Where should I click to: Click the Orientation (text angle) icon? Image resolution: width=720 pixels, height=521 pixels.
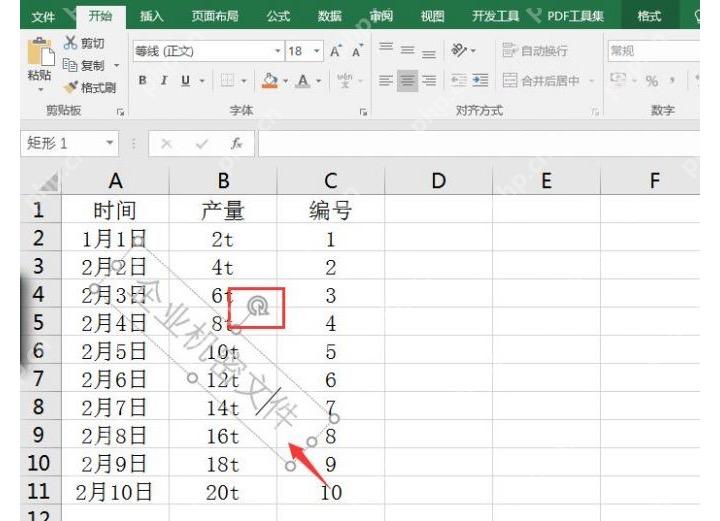460,50
